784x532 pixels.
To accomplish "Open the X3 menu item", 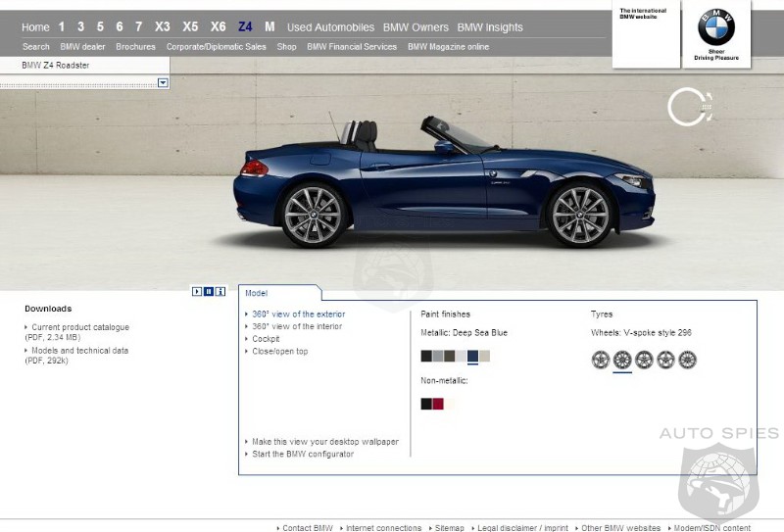I will (163, 26).
